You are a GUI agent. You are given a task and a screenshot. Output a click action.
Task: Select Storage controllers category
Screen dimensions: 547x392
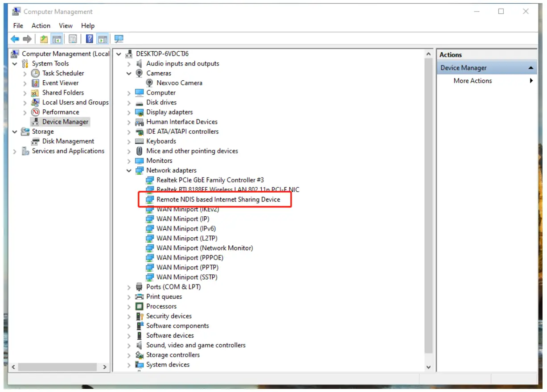coord(173,355)
